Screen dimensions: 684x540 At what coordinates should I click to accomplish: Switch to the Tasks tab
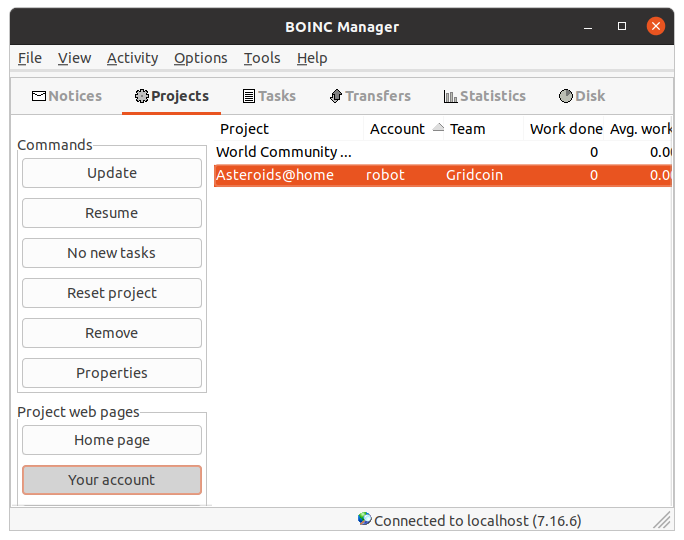tap(269, 96)
